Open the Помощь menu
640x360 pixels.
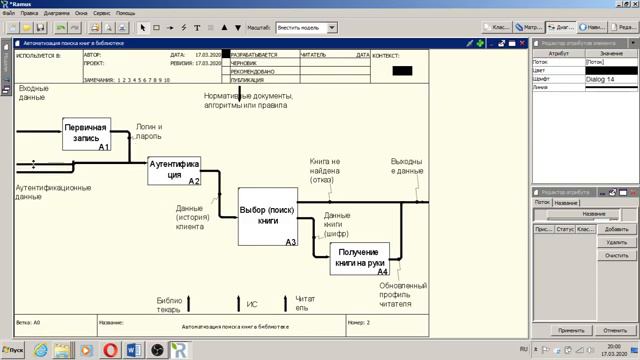tap(125, 13)
